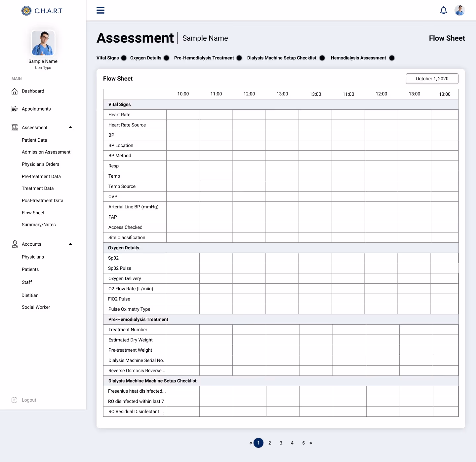Go to page 5

tap(303, 443)
